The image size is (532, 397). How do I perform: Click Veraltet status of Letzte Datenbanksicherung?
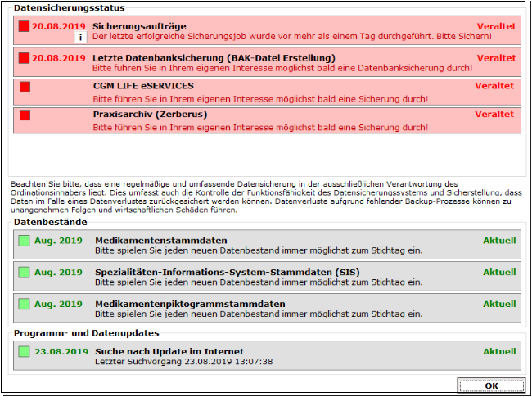tap(496, 58)
